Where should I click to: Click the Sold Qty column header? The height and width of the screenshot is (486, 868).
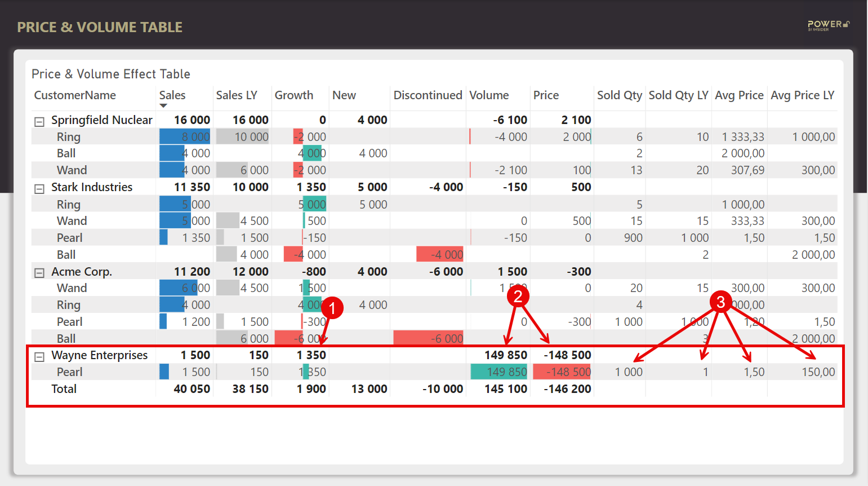[x=620, y=95]
